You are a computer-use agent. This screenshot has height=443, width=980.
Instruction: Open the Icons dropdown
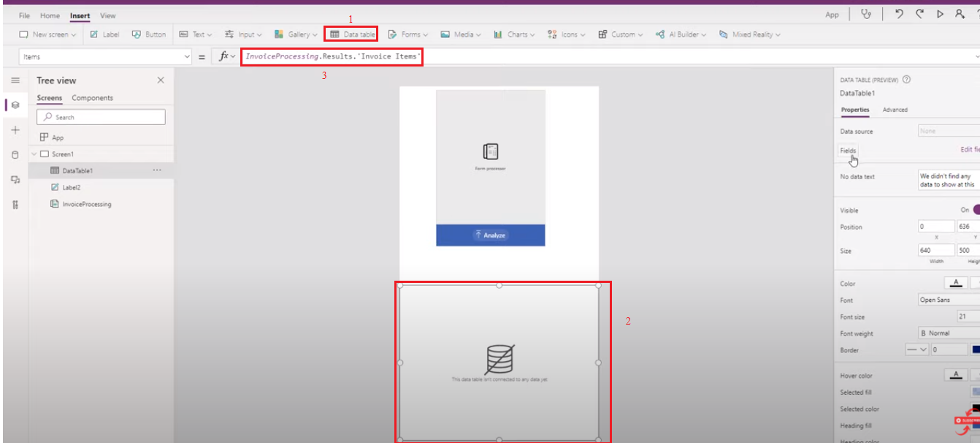click(x=567, y=34)
